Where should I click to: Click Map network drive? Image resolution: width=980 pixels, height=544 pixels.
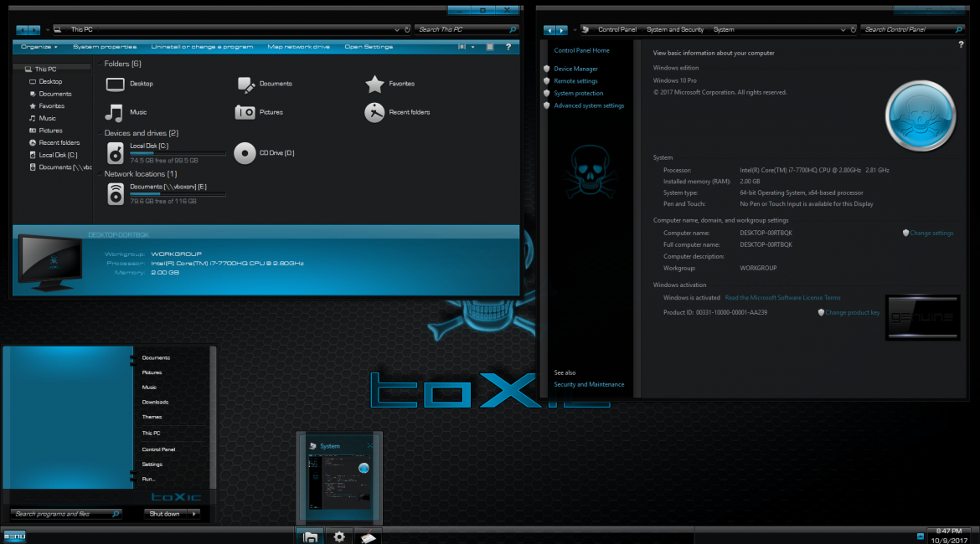pyautogui.click(x=298, y=47)
